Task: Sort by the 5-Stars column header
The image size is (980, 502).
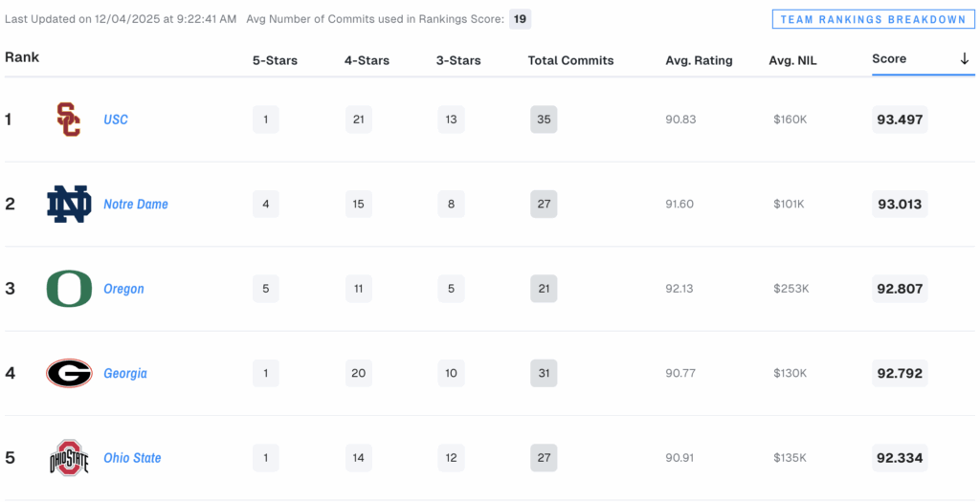Action: click(x=275, y=60)
